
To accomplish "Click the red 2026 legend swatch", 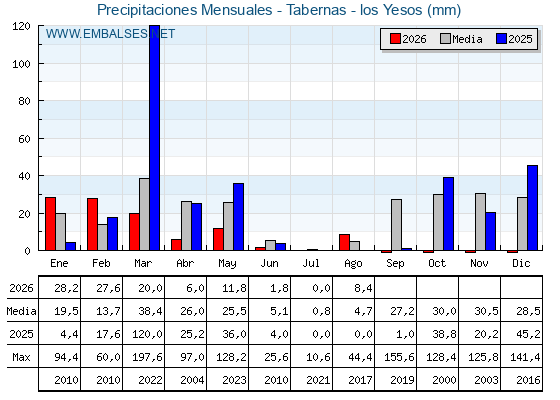I will (x=395, y=39).
